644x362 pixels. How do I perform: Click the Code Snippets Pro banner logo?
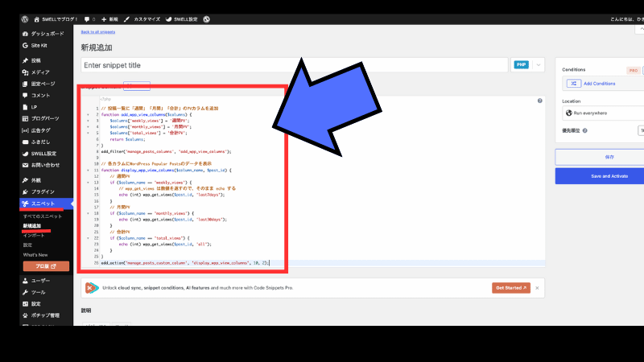tap(92, 288)
